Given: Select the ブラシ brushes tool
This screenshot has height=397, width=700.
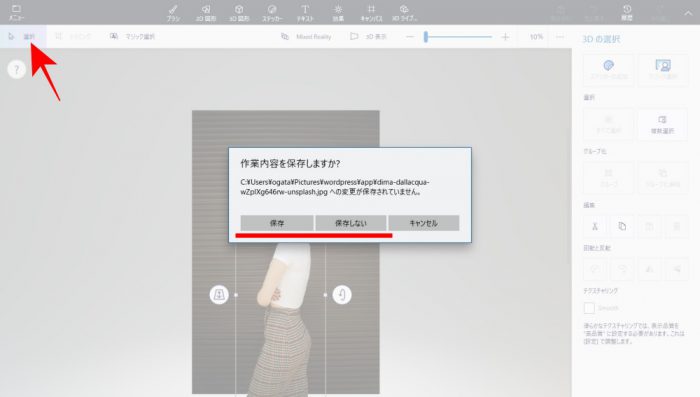Looking at the screenshot, I should (x=173, y=13).
